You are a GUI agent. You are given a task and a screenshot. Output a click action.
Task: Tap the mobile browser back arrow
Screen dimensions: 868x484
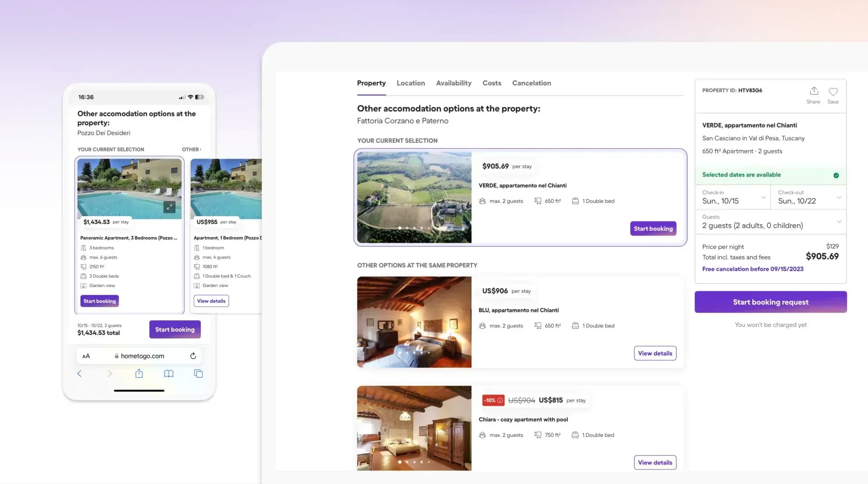tap(80, 374)
